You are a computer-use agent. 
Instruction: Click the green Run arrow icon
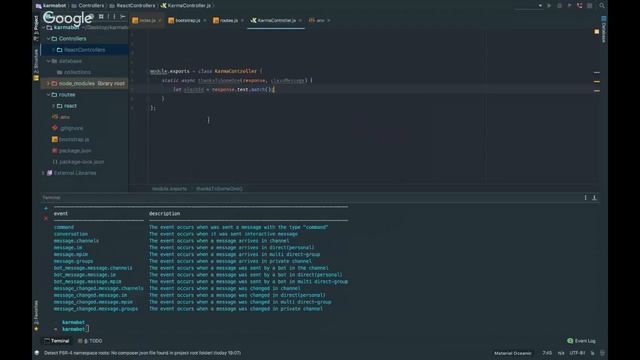click(549, 6)
